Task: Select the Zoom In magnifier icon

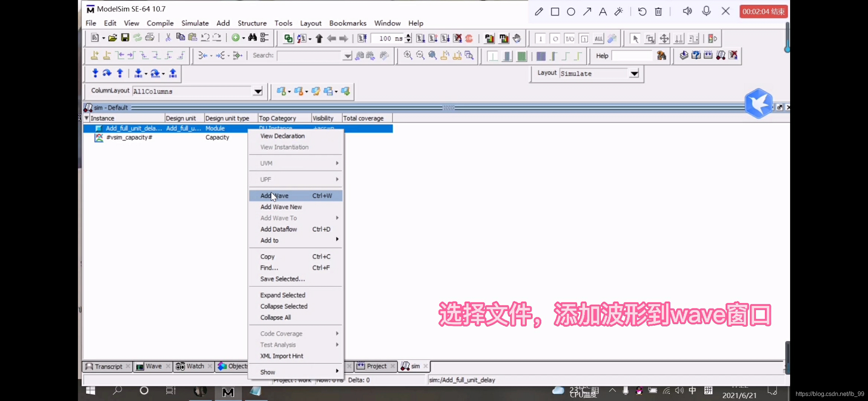Action: click(408, 55)
